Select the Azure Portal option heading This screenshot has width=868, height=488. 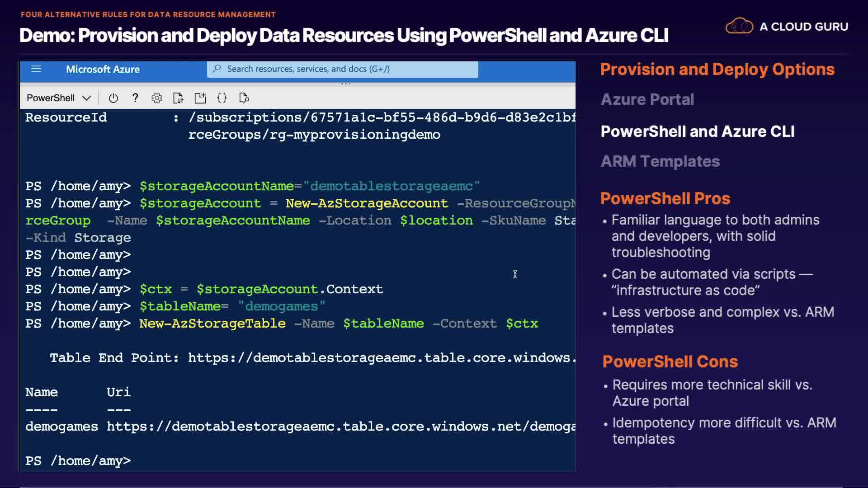[647, 99]
